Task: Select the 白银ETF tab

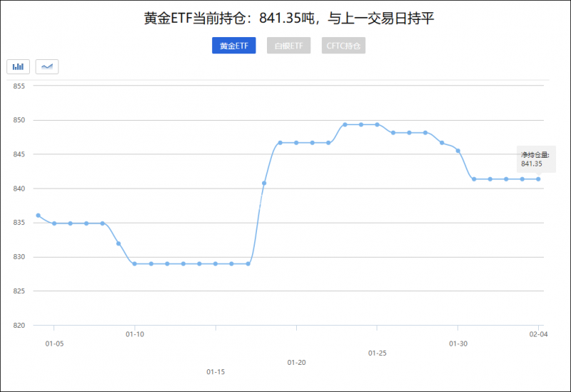Action: click(x=289, y=46)
